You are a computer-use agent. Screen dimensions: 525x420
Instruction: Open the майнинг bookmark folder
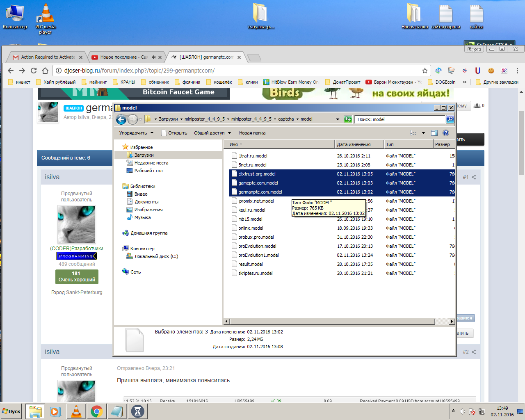[94, 82]
